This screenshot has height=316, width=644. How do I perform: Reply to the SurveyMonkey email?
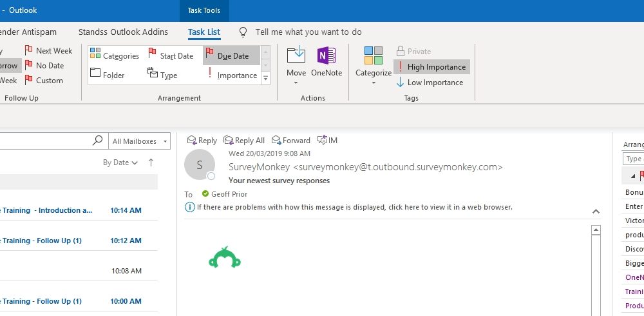pos(202,141)
